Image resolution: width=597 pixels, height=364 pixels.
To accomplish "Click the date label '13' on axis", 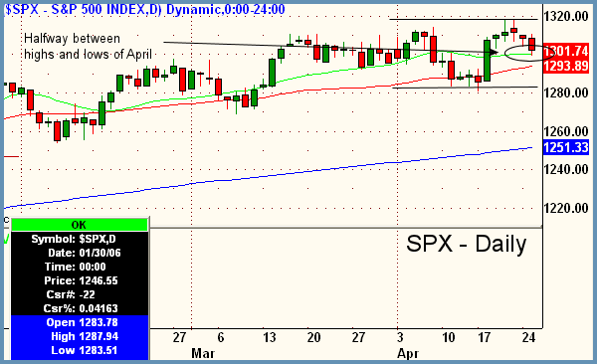I will click(x=270, y=337).
